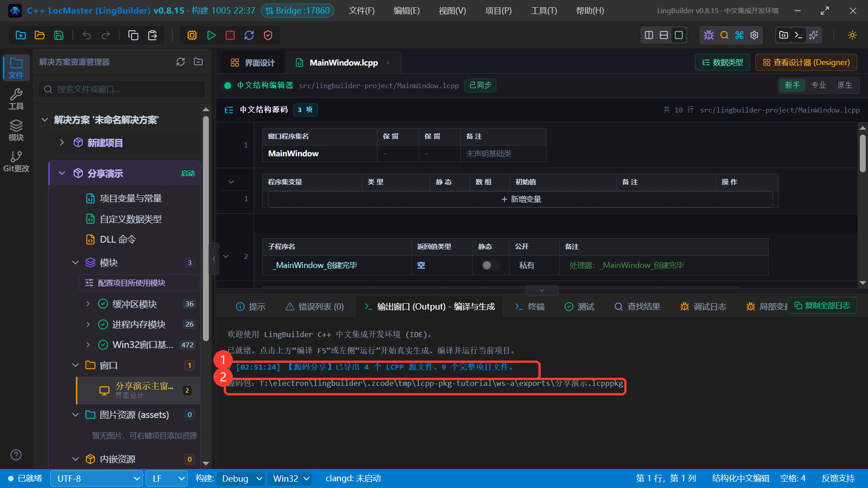
Task: Switch to the 终端 tab
Action: click(x=529, y=307)
